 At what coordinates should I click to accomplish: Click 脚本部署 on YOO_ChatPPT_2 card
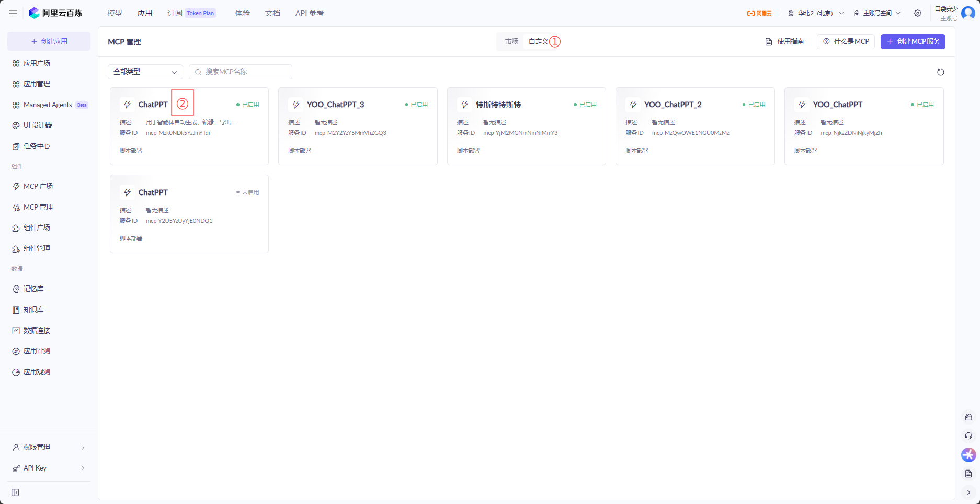[x=637, y=151]
